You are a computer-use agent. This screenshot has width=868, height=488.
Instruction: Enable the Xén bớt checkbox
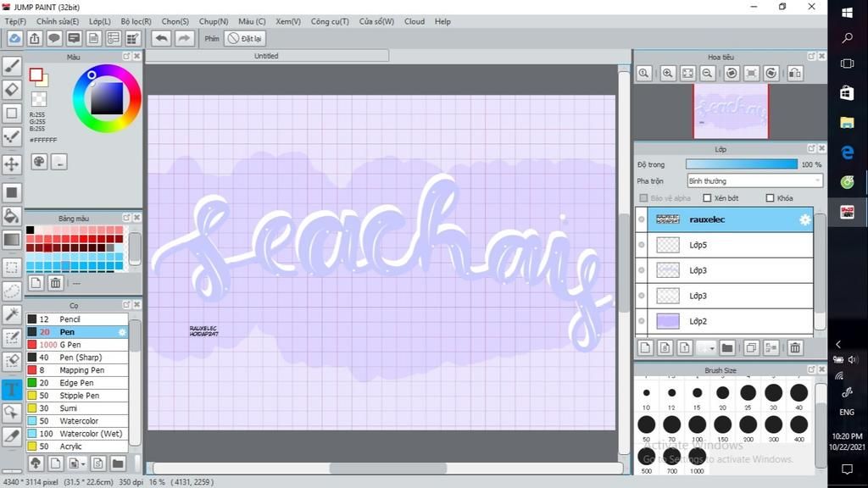707,198
